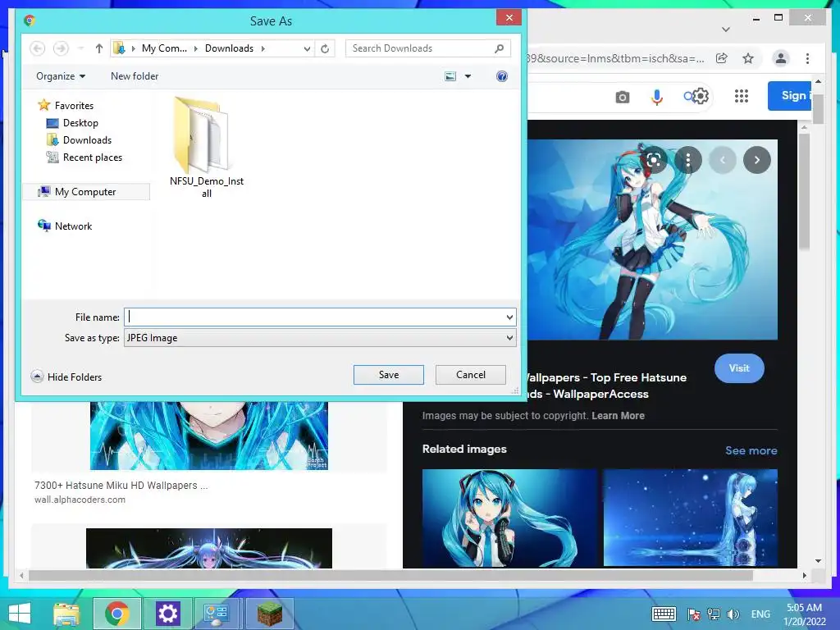Open the Organize menu

61,76
